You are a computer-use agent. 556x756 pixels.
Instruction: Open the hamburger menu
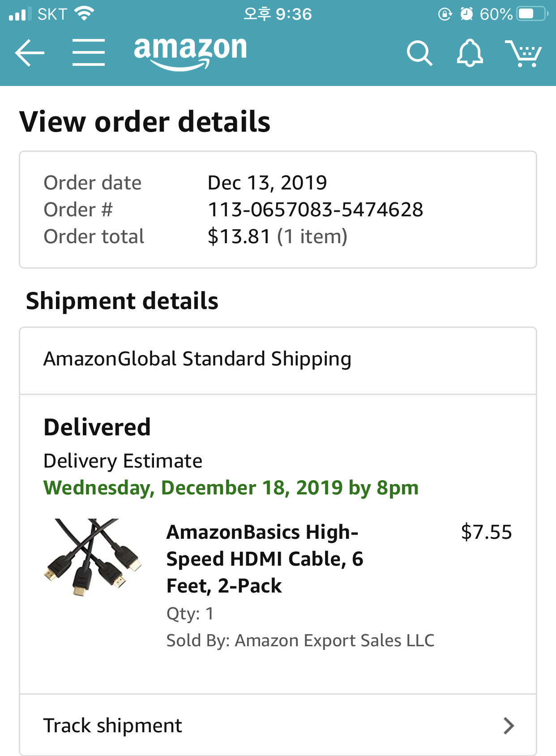[x=89, y=52]
